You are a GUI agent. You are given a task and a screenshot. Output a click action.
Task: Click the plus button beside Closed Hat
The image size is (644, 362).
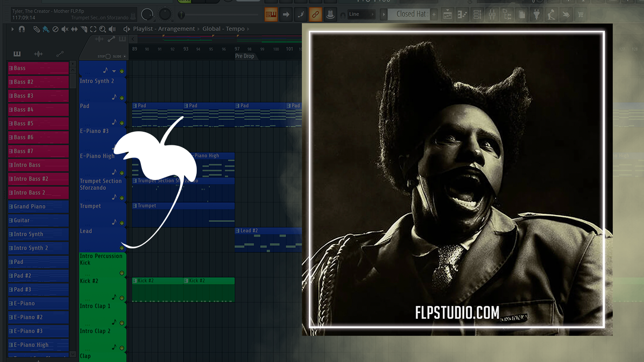point(434,15)
